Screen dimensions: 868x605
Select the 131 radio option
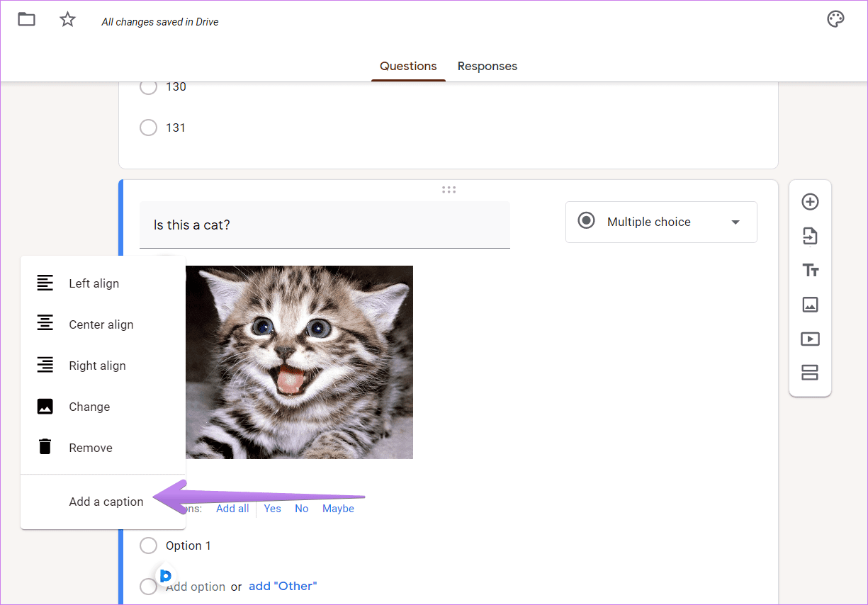click(x=148, y=128)
